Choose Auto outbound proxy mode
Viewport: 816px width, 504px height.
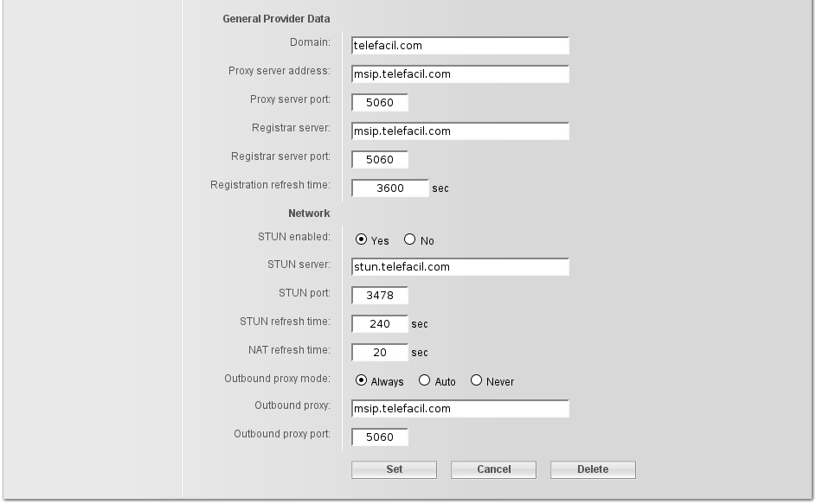(x=424, y=381)
